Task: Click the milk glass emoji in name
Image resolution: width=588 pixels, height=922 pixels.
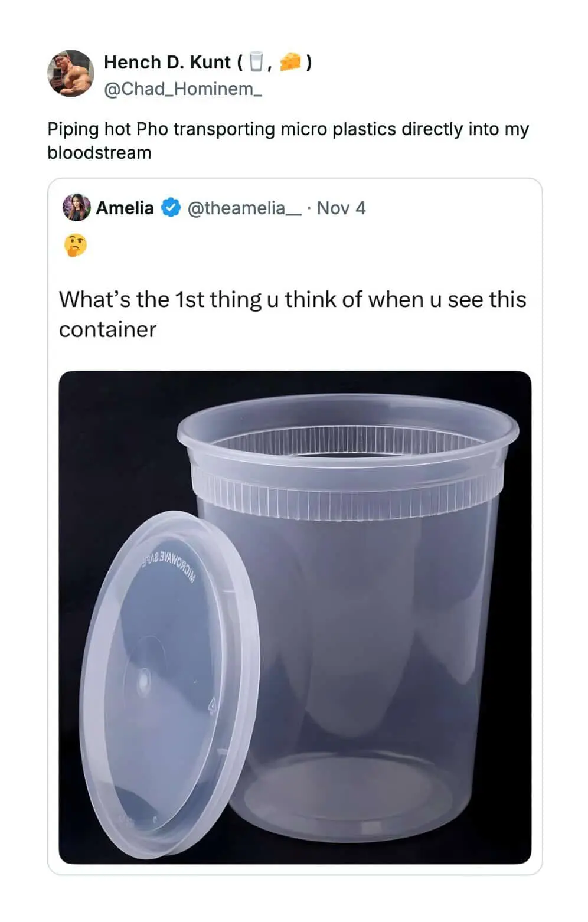Action: (256, 61)
